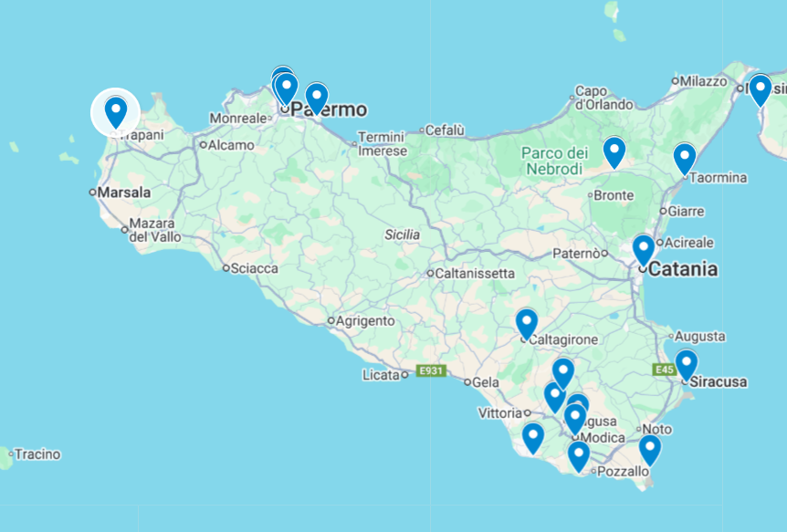Click the pin south of Noto
Screen dimensions: 787x532
pyautogui.click(x=649, y=449)
